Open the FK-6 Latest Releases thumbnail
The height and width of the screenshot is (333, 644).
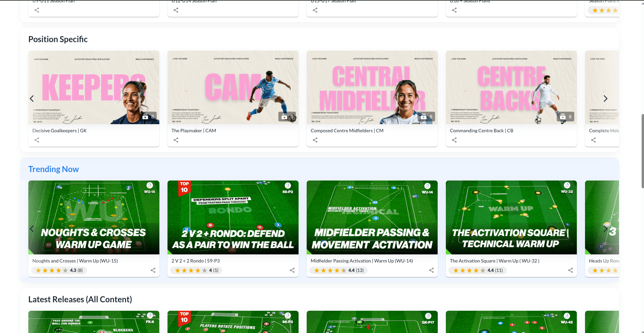[94, 322]
